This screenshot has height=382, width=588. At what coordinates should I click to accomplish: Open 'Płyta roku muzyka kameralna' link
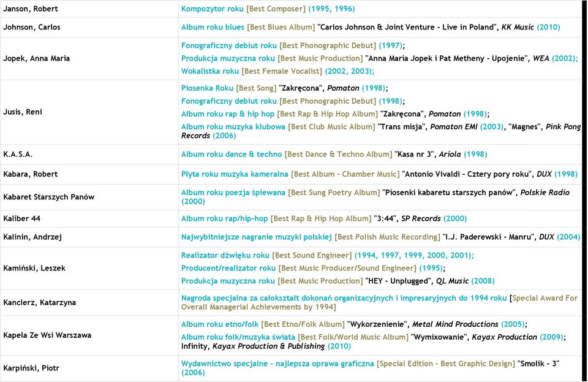(x=235, y=174)
